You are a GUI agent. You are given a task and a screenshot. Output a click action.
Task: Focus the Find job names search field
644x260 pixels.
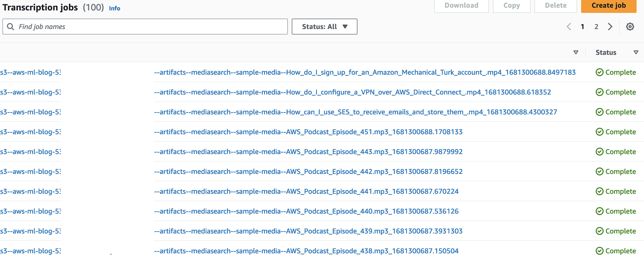click(x=145, y=27)
